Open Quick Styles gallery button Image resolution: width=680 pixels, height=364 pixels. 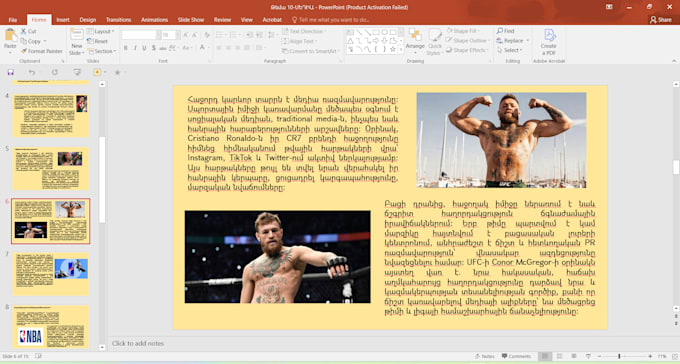(435, 42)
